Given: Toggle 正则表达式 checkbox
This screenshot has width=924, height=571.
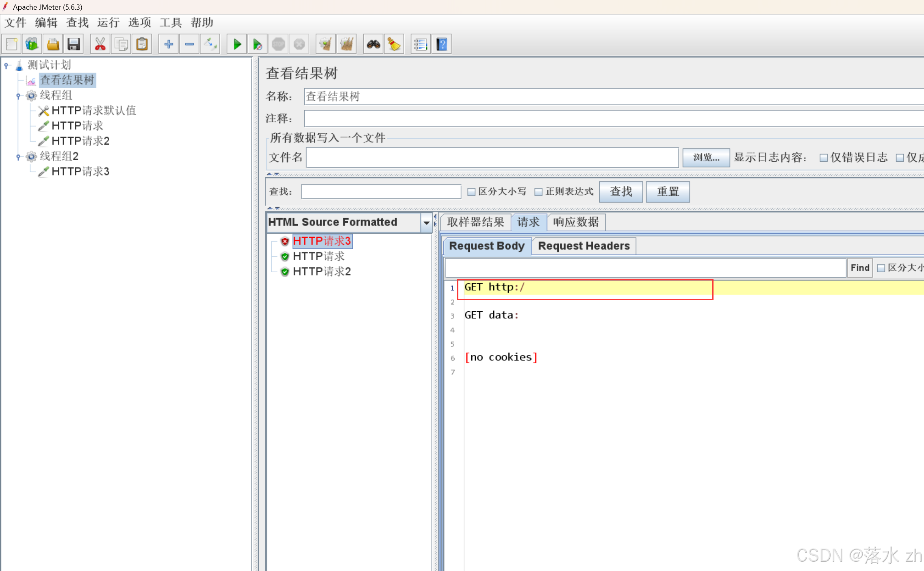Looking at the screenshot, I should click(x=538, y=192).
